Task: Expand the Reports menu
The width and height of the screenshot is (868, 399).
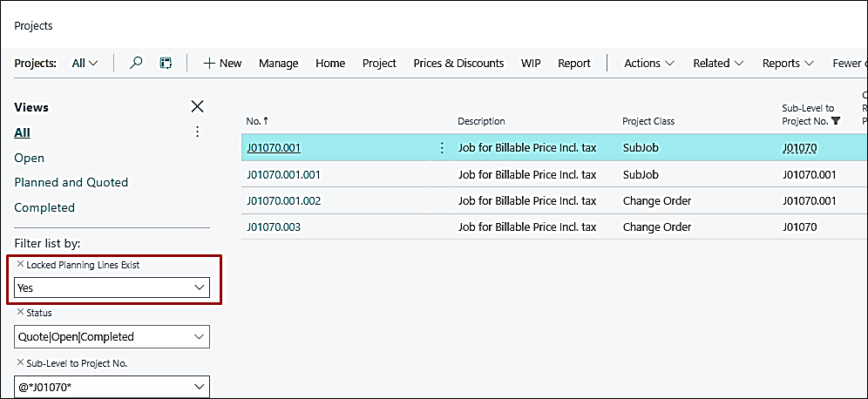Action: click(x=789, y=63)
